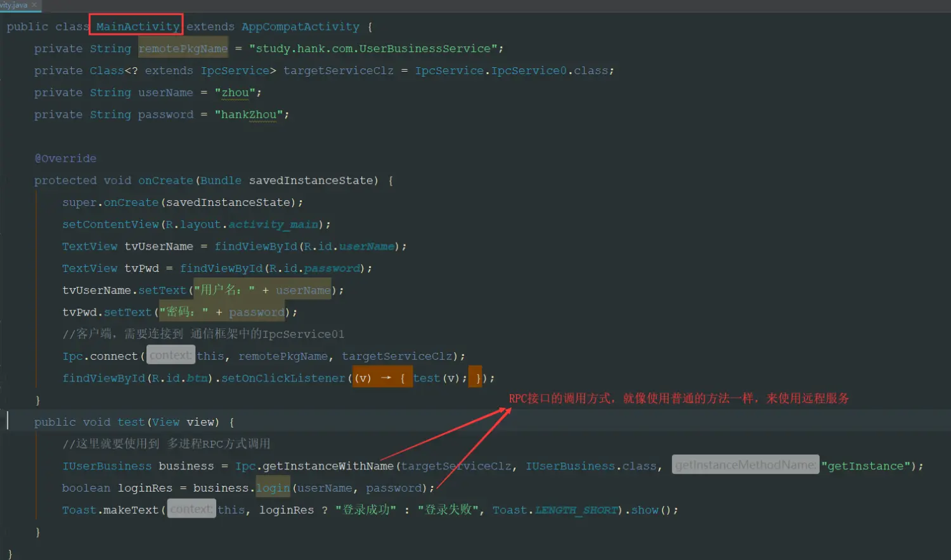Click password in R.id.password

332,269
